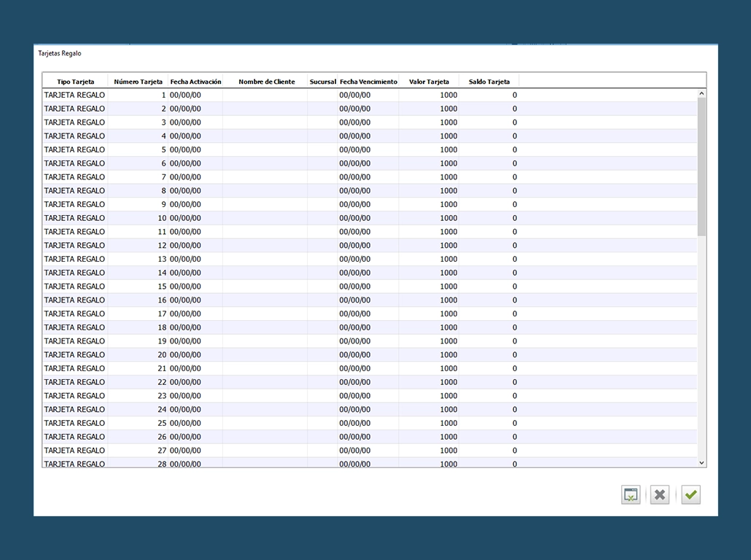Click the gray X cancel icon
This screenshot has height=560, width=751.
point(660,495)
